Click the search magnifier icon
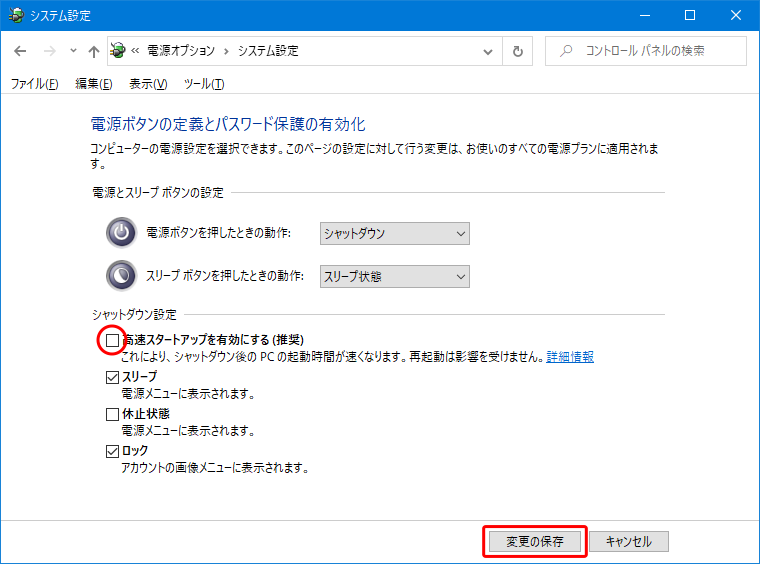This screenshot has width=760, height=564. tap(567, 51)
